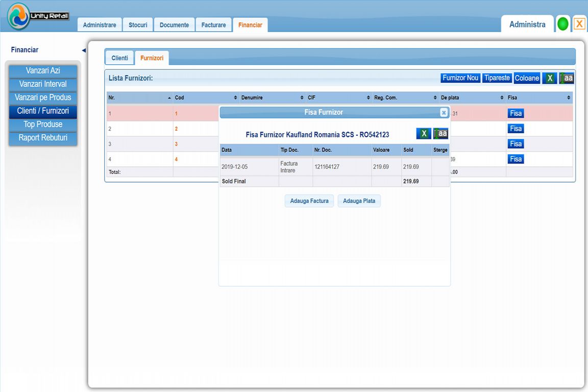The height and width of the screenshot is (392, 588).
Task: Click the Furnizor Nou button
Action: (460, 78)
